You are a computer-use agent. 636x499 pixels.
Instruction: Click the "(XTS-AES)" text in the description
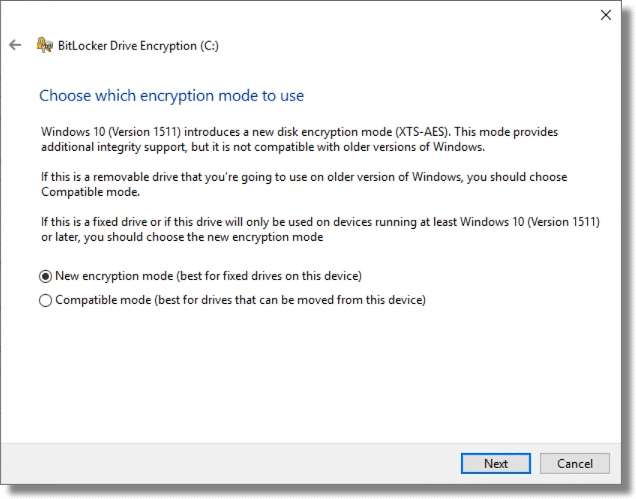click(x=424, y=132)
